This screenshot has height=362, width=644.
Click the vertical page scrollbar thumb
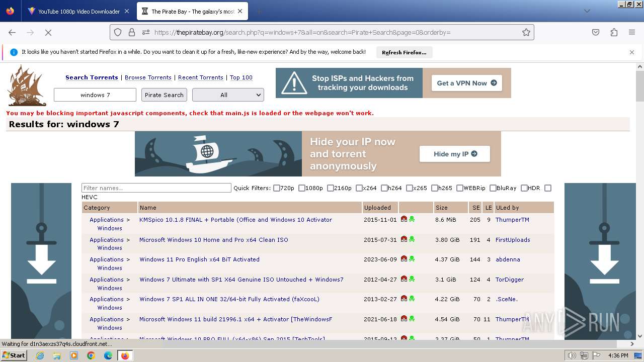pyautogui.click(x=640, y=85)
